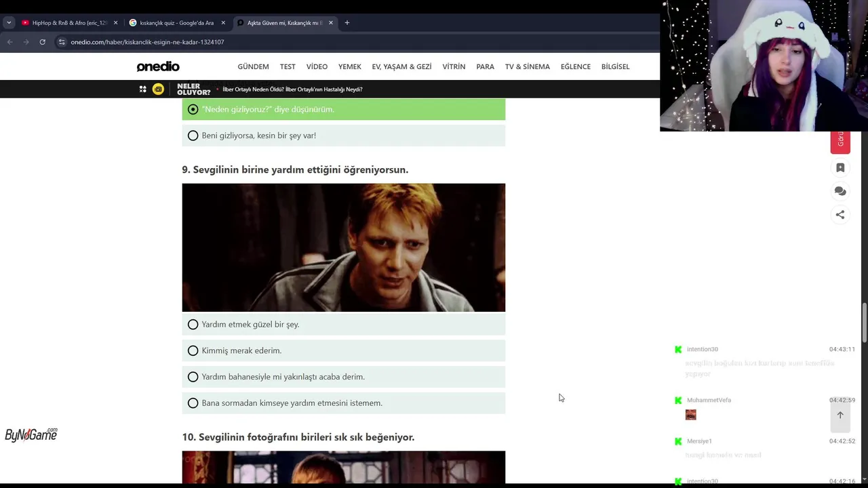Click the page scrollbar thumb
The image size is (868, 488).
(x=864, y=323)
